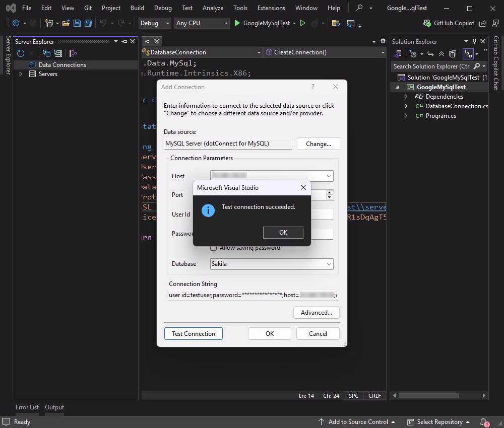Toggle Allow saving password checkbox
The width and height of the screenshot is (504, 428).
[x=214, y=248]
